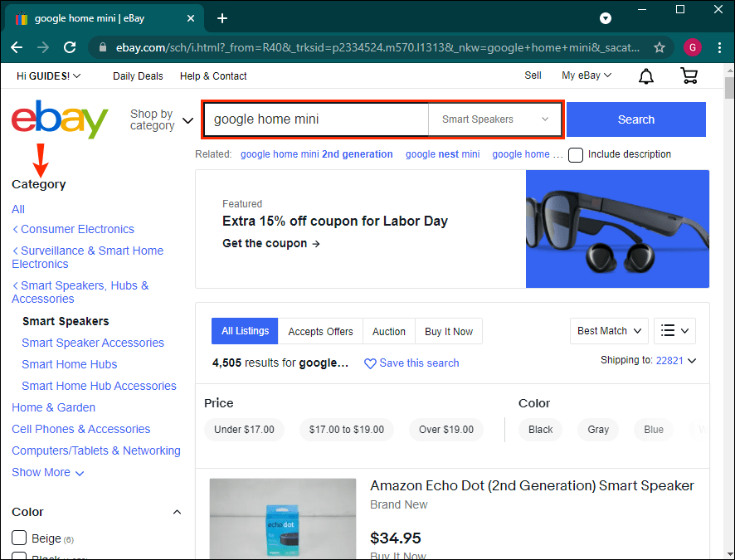Open the Amazon Echo Dot listing thumbnail
735x560 pixels.
283,518
